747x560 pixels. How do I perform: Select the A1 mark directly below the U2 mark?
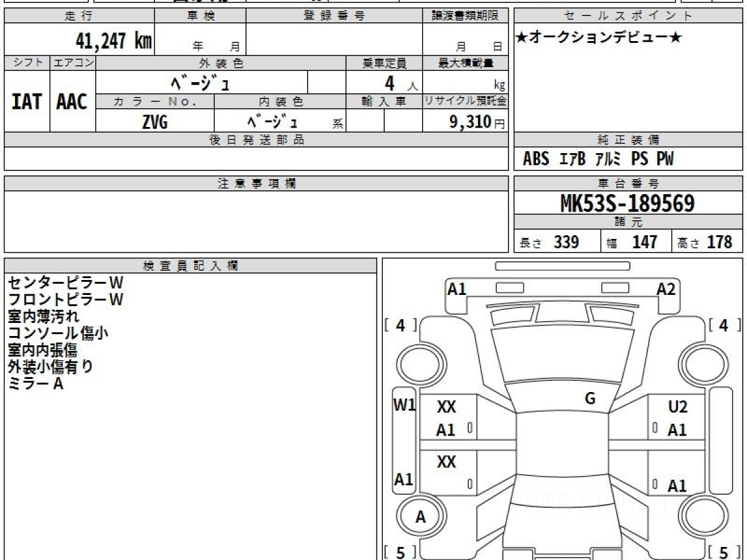click(x=677, y=430)
